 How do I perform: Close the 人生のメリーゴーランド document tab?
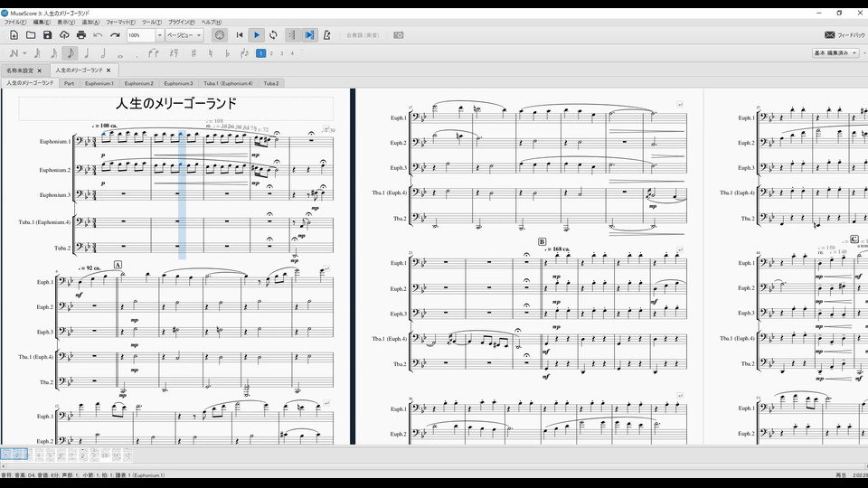[108, 70]
